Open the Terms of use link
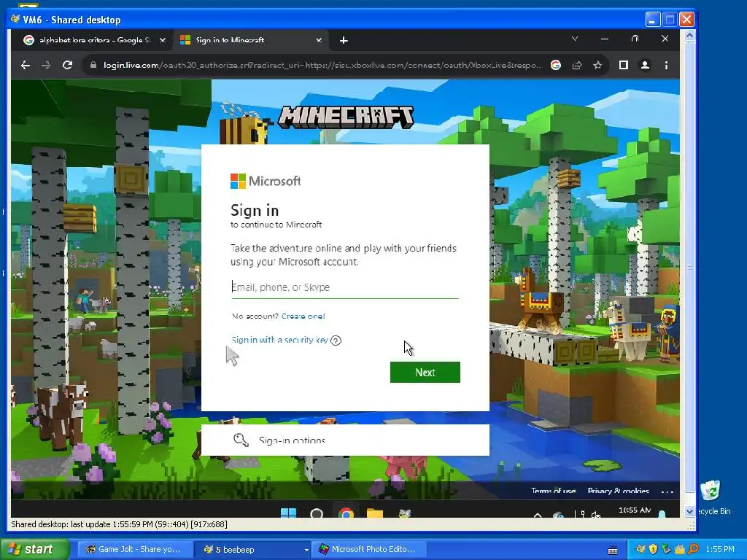The width and height of the screenshot is (747, 560). (553, 491)
